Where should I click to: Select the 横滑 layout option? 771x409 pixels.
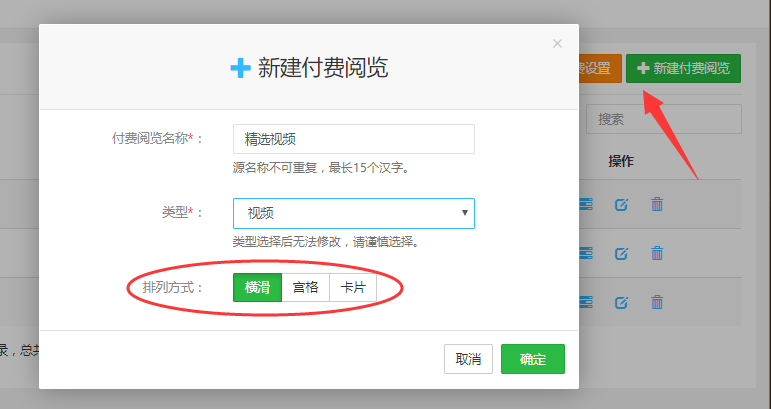(x=257, y=287)
